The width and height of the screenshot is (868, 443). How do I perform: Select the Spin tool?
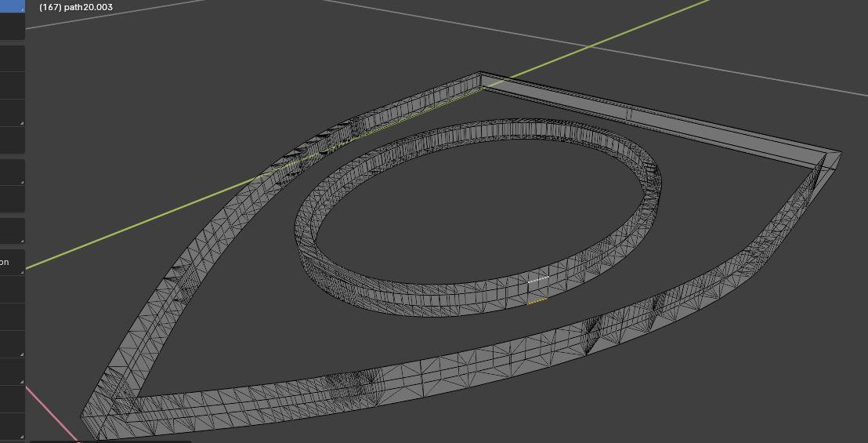coord(12,427)
